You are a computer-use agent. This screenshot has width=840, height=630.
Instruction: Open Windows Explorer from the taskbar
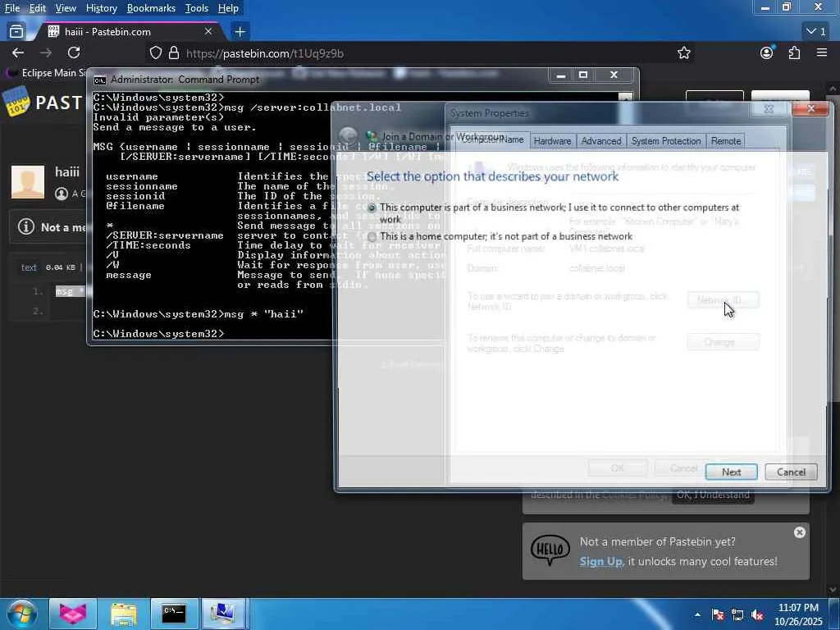123,614
